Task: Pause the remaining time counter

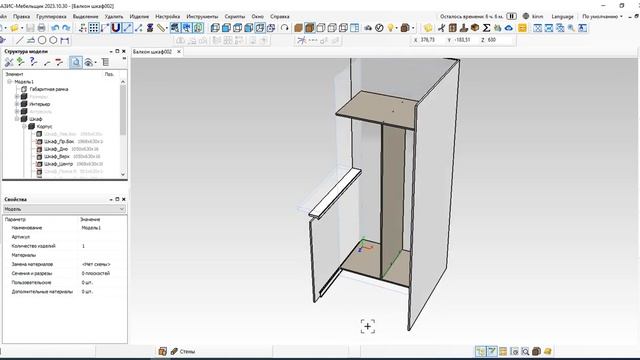Action: 511,16
